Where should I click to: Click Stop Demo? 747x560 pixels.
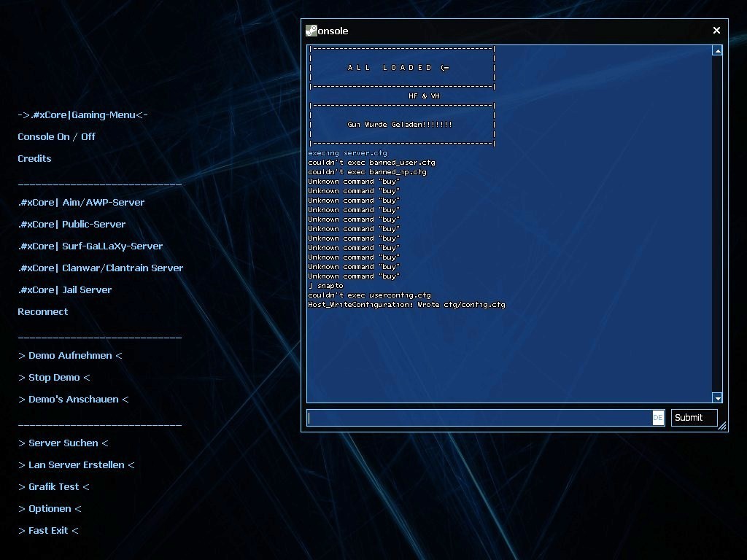(x=53, y=377)
